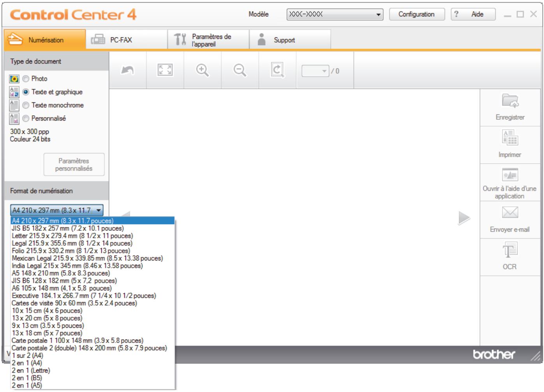Click the Imprimer icon
Image resolution: width=544 pixels, height=392 pixels.
pyautogui.click(x=510, y=138)
